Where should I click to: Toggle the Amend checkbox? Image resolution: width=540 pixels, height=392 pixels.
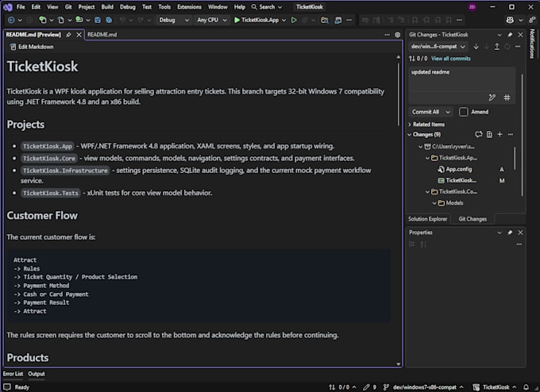[464, 112]
